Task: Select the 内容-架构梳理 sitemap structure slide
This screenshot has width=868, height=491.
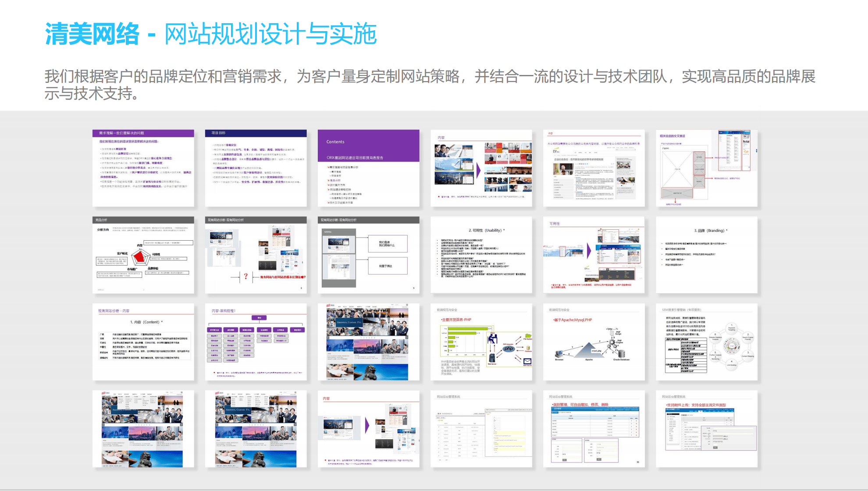Action: coord(256,342)
